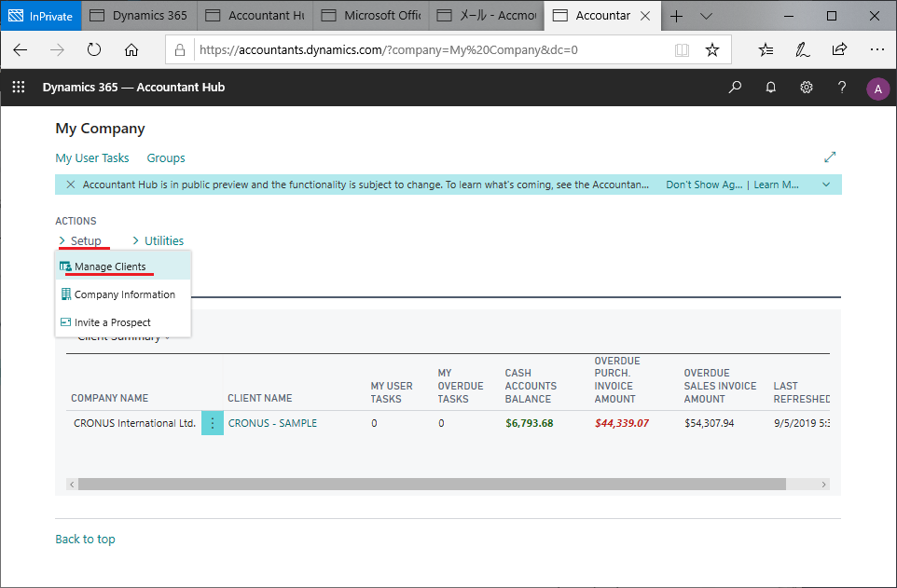Select the CRONUS International Ltd. company cell

[x=134, y=423]
